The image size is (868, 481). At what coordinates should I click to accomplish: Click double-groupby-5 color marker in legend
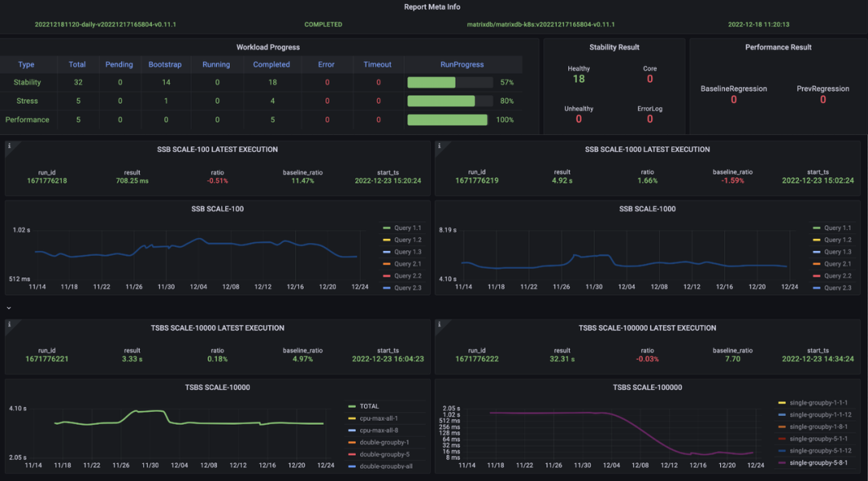pyautogui.click(x=351, y=454)
